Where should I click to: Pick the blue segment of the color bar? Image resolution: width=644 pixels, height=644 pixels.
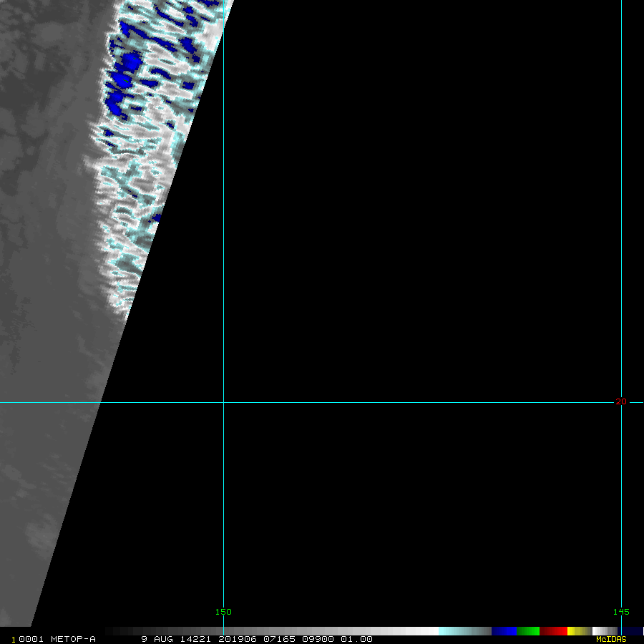504,631
